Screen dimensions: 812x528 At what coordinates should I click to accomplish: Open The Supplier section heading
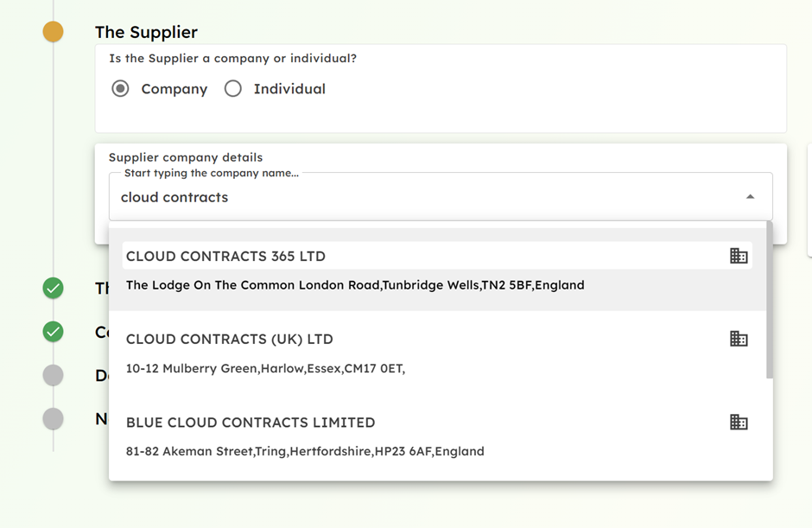click(x=146, y=32)
